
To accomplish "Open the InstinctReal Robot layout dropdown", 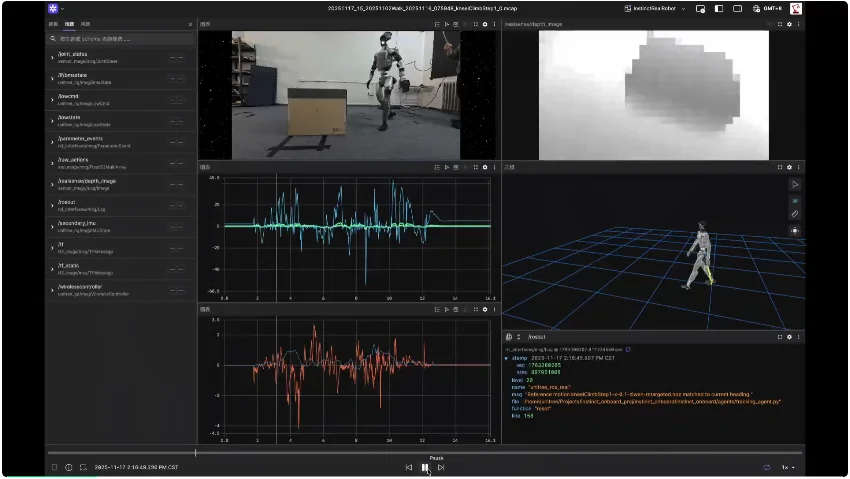I will click(x=655, y=8).
